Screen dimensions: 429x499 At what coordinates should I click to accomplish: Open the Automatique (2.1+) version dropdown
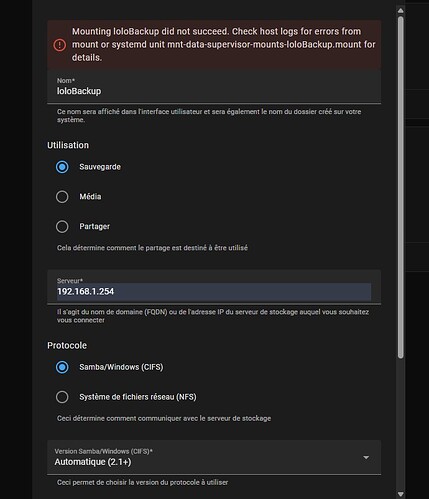214,457
